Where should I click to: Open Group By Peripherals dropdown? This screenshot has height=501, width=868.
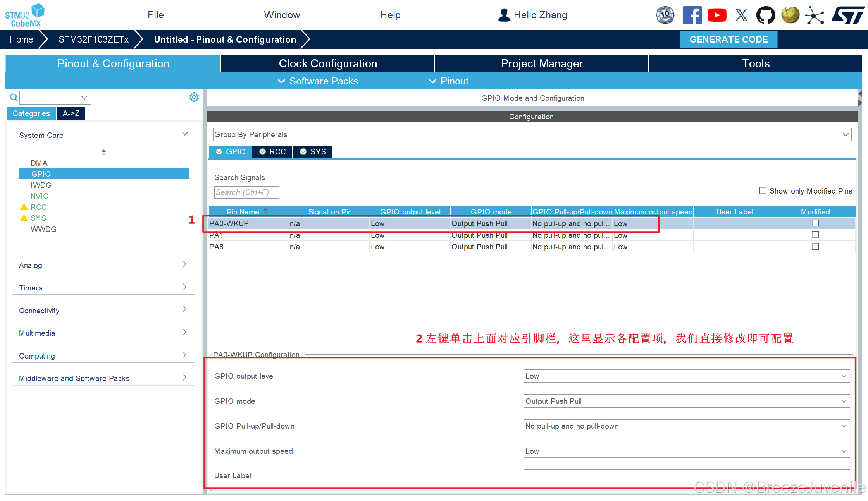[532, 134]
